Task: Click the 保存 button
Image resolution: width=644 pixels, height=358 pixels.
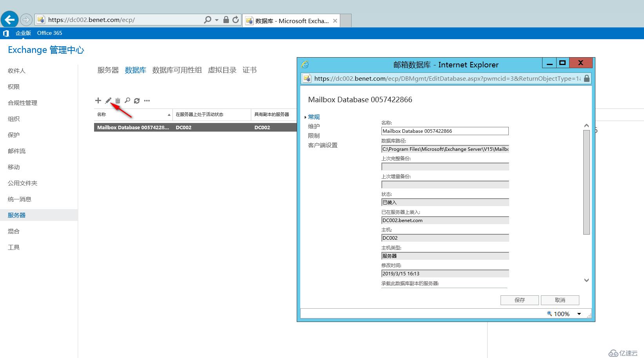Action: coord(519,300)
